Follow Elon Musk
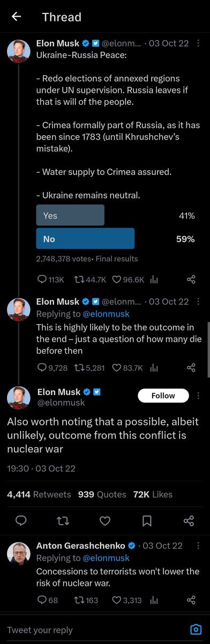The height and width of the screenshot is (644, 210). (x=163, y=396)
